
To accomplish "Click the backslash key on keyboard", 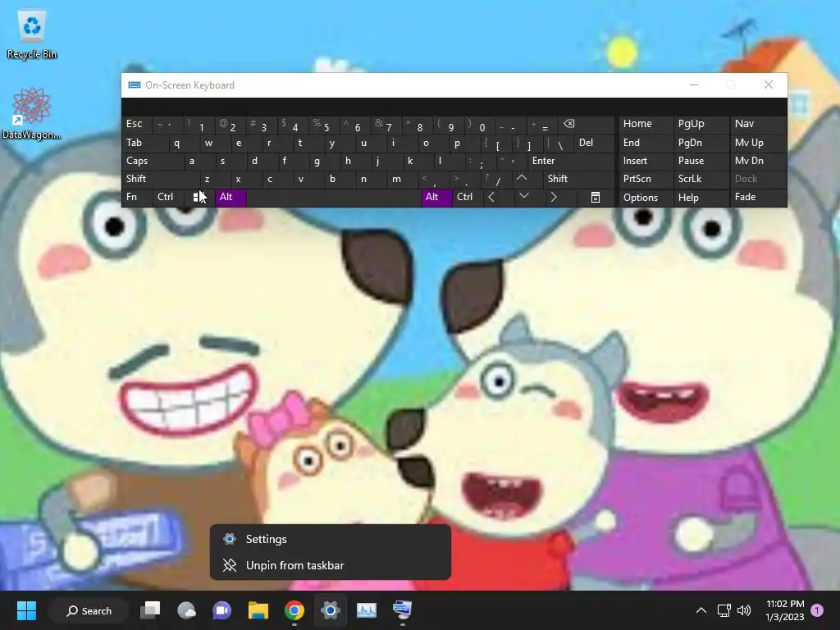I will click(x=558, y=143).
